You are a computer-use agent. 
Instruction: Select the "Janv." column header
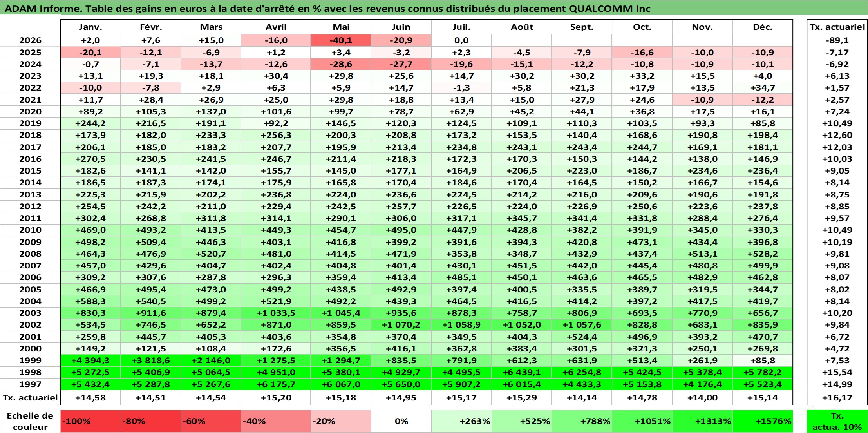(90, 27)
